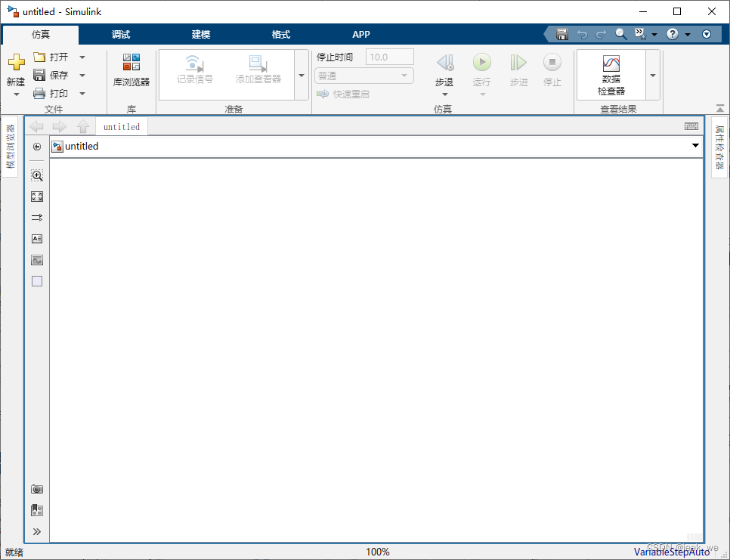
Task: Click the image insert icon in canvas palette
Action: pyautogui.click(x=36, y=259)
